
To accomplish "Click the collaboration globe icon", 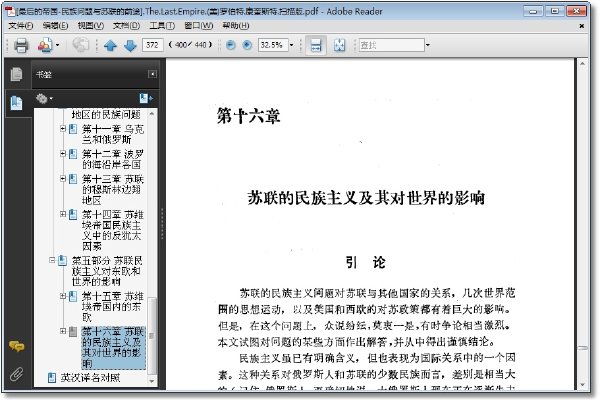I will (81, 45).
